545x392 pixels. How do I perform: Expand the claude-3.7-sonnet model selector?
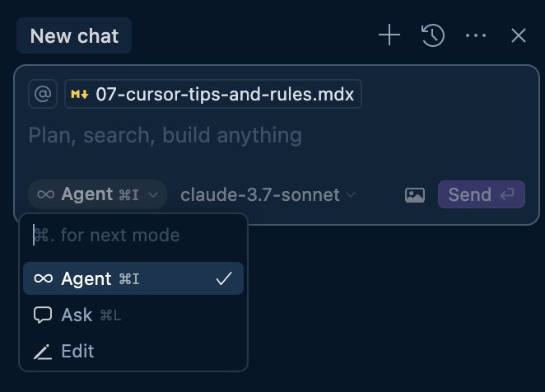click(268, 195)
